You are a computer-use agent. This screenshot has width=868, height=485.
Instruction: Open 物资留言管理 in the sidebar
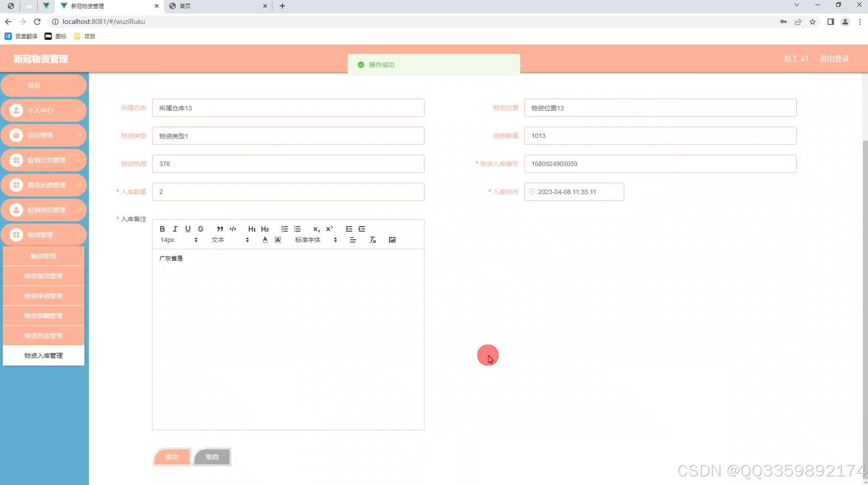pos(43,276)
